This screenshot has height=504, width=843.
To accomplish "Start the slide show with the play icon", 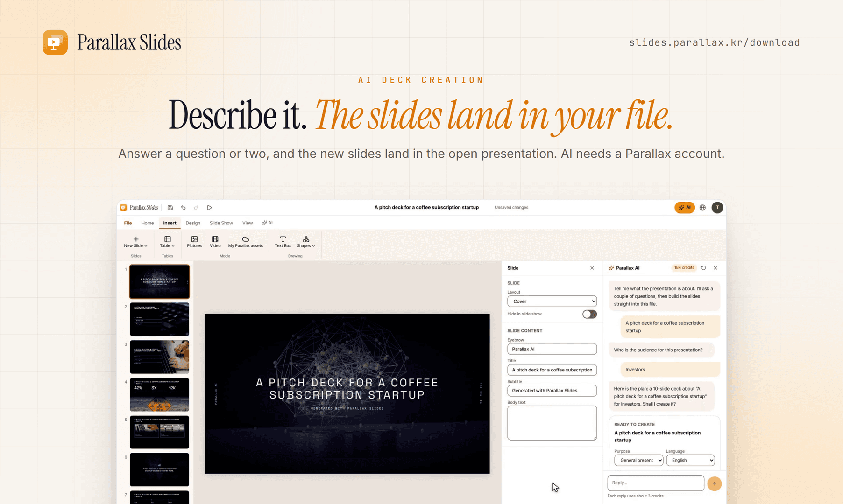I will click(x=209, y=208).
